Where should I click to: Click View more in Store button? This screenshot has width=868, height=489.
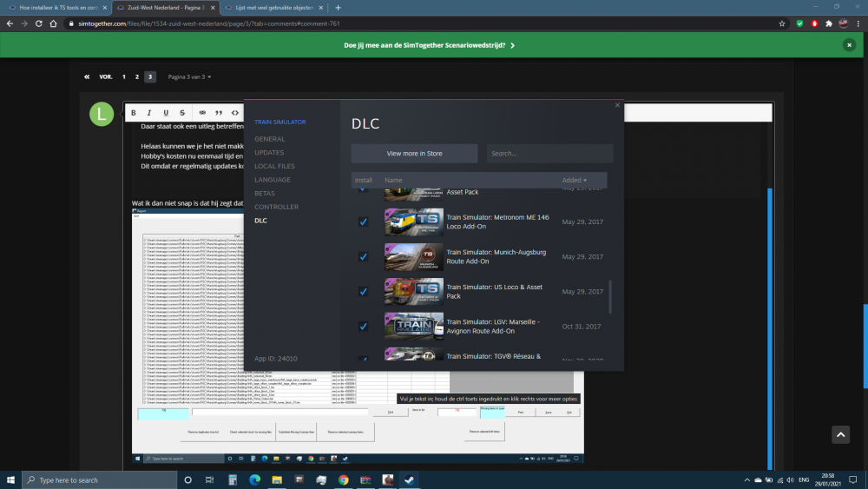point(414,154)
